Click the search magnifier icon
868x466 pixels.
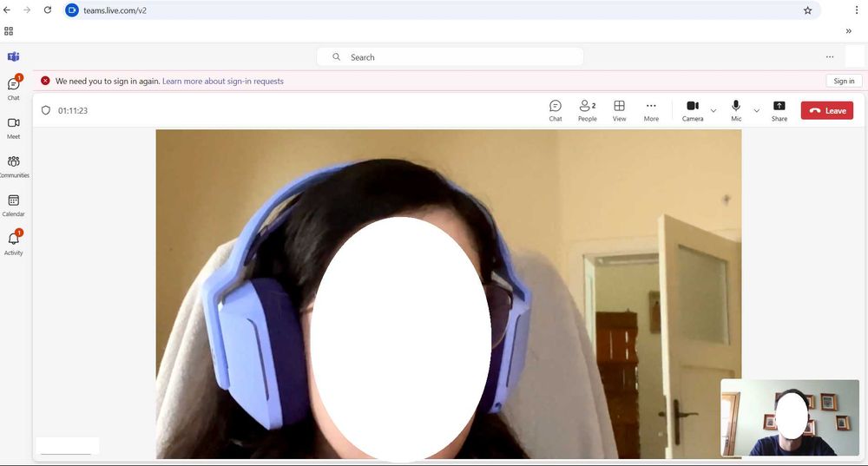click(336, 57)
